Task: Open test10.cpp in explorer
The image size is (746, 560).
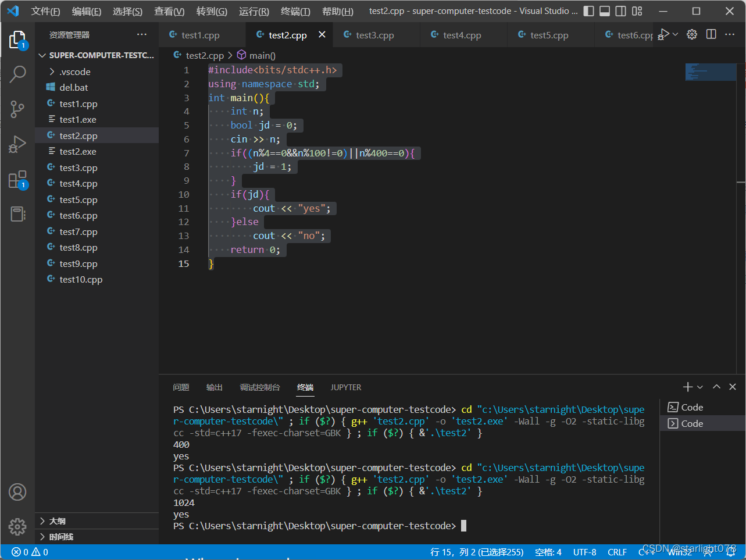Action: pyautogui.click(x=97, y=279)
